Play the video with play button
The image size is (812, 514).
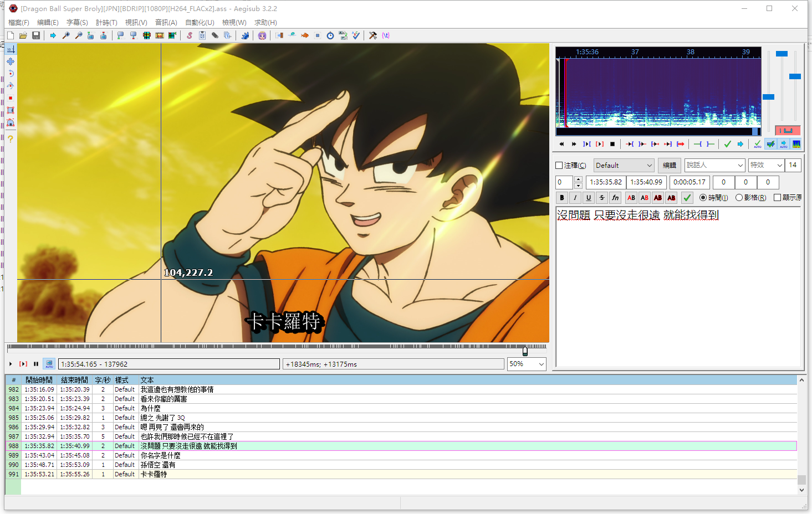pyautogui.click(x=11, y=364)
